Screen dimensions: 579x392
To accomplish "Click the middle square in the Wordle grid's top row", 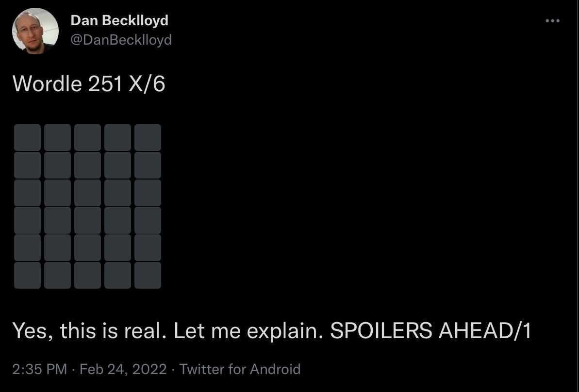I will [x=88, y=137].
